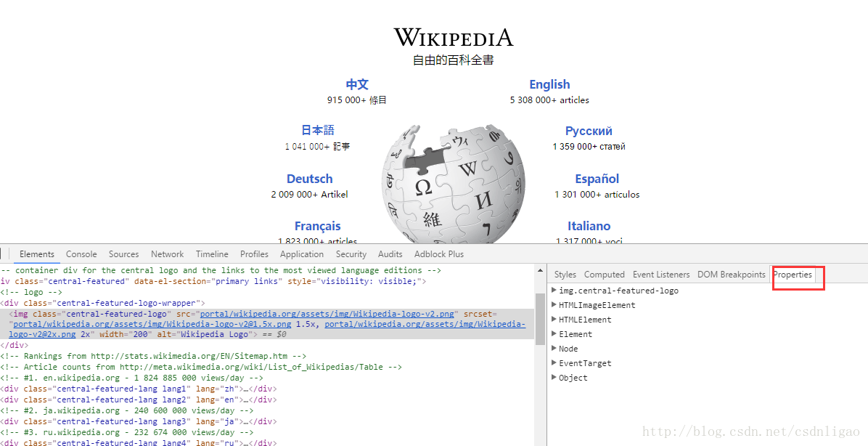The image size is (868, 446).
Task: Click the "915 000+ 條目" text
Action: (356, 100)
